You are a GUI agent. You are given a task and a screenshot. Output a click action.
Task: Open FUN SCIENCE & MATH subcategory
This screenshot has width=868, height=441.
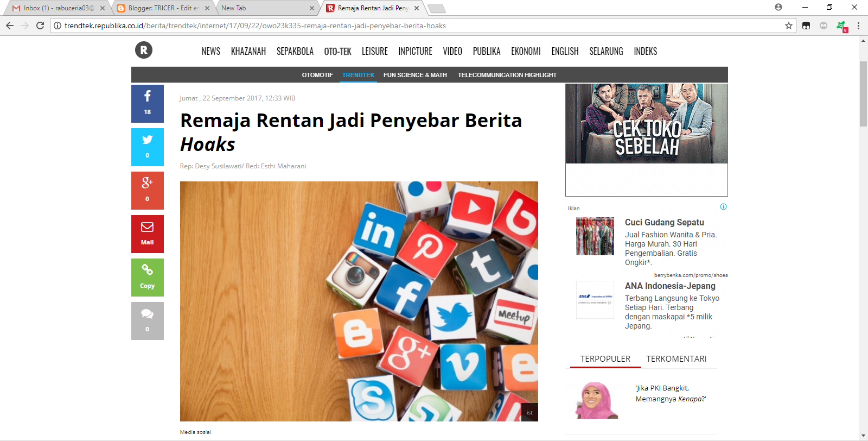[415, 75]
